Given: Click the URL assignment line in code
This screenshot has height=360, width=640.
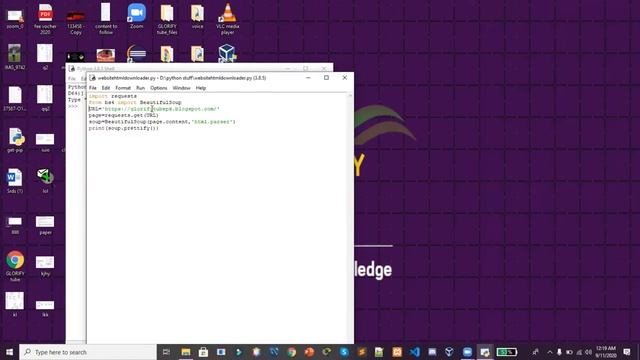Looking at the screenshot, I should coord(154,109).
